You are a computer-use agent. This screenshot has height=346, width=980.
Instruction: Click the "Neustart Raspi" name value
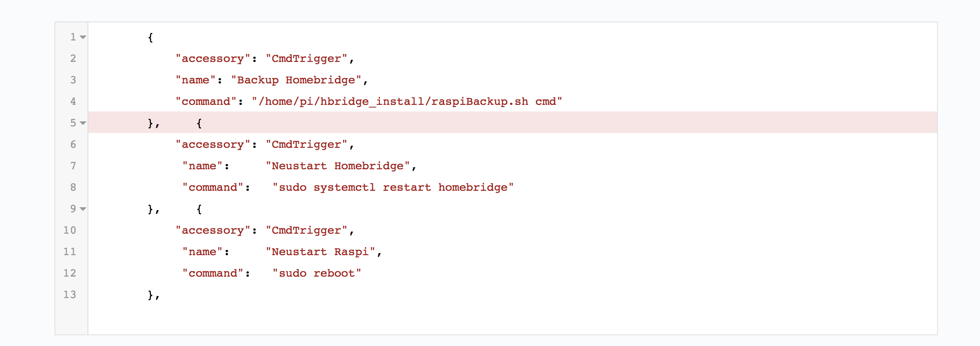(x=320, y=252)
